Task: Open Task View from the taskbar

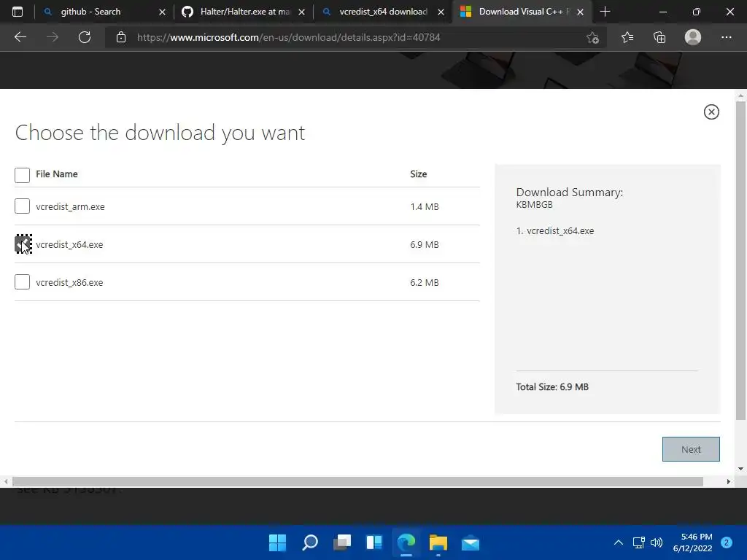Action: pos(342,542)
